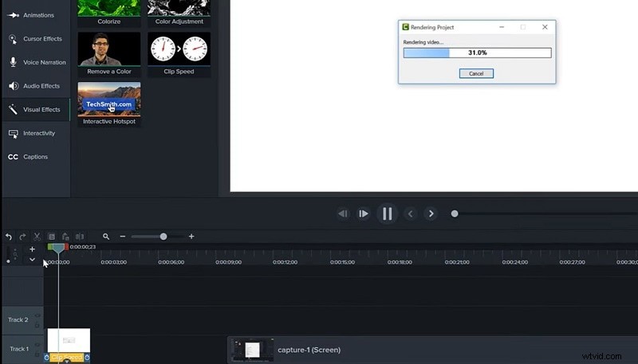Toggle Track 1 lock
The image size is (638, 364).
click(x=37, y=354)
